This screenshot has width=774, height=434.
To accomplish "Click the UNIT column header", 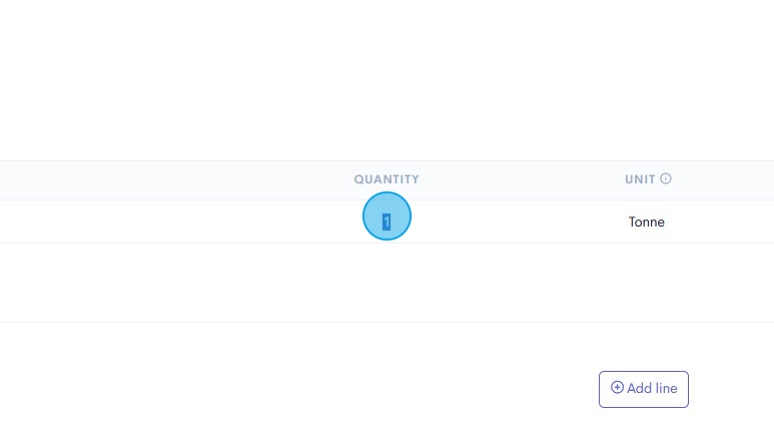I will (x=640, y=180).
